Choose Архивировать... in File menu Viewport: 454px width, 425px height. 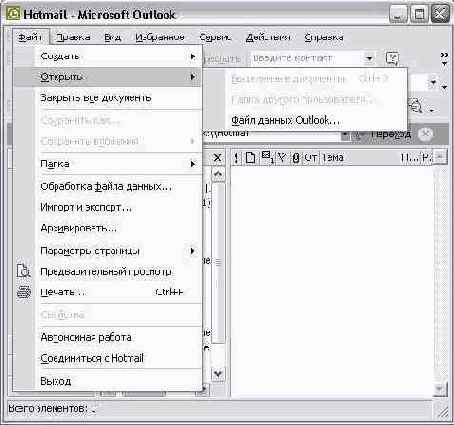pos(108,228)
